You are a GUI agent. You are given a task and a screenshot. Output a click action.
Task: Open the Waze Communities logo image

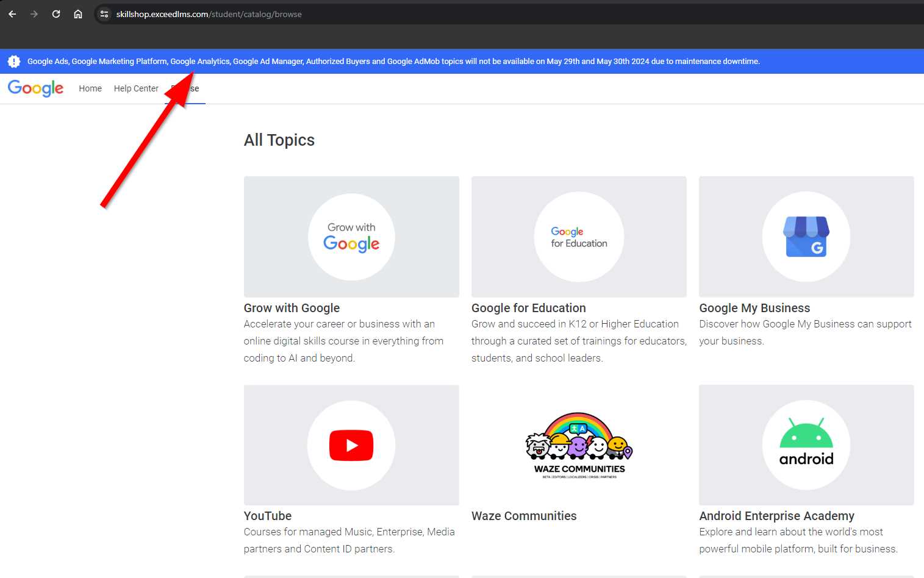click(x=579, y=445)
